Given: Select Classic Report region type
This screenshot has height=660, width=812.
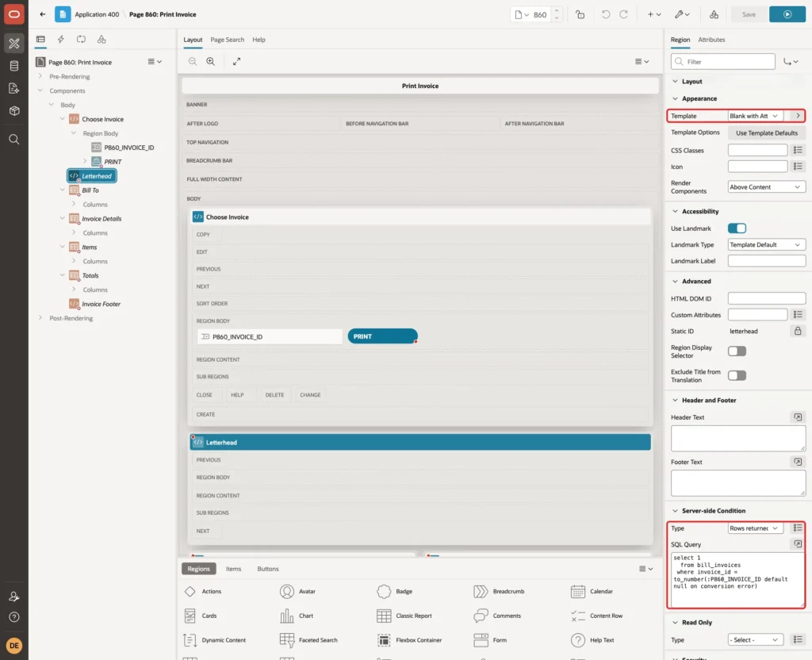Looking at the screenshot, I should (404, 616).
